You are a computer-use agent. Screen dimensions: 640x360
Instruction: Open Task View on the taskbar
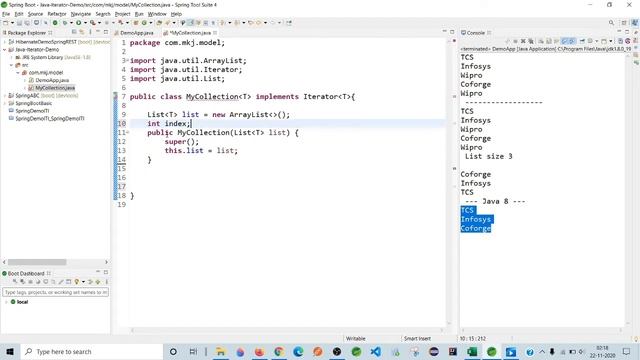click(x=193, y=351)
